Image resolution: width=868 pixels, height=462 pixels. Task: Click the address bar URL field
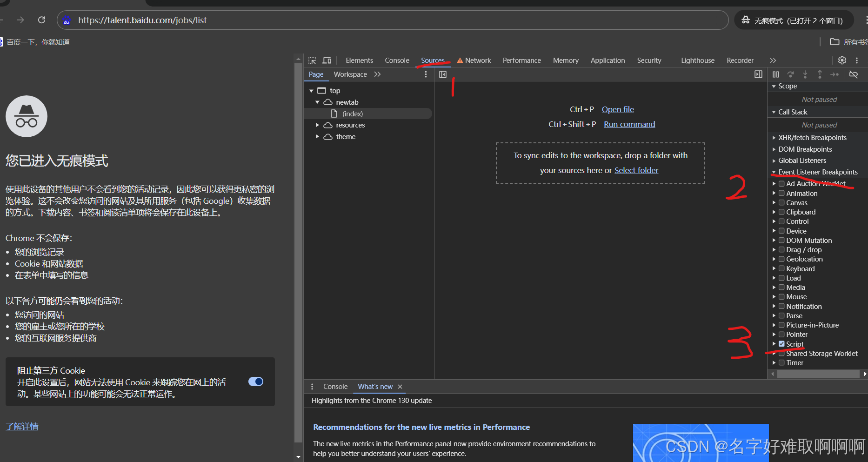(x=392, y=20)
